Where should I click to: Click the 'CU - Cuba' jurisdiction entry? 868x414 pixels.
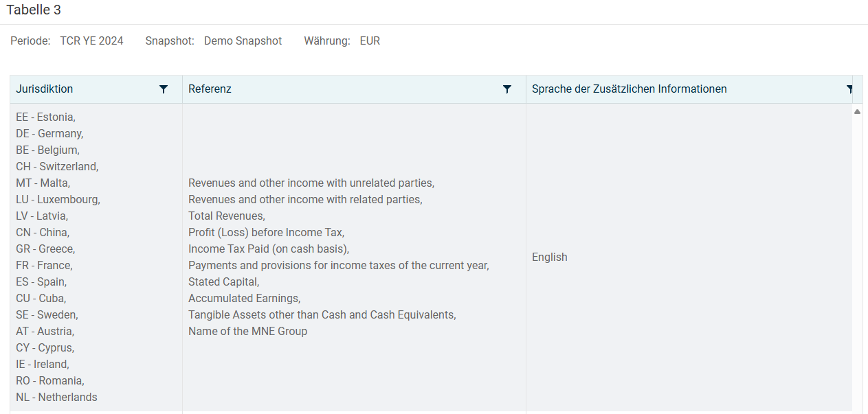point(41,299)
